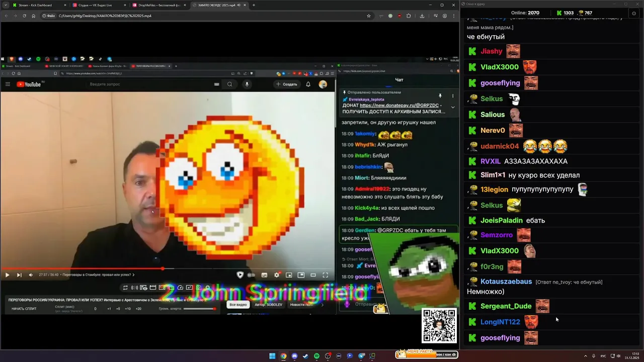The width and height of the screenshot is (644, 362).
Task: Add +20 minutes to the split
Action: 138,309
